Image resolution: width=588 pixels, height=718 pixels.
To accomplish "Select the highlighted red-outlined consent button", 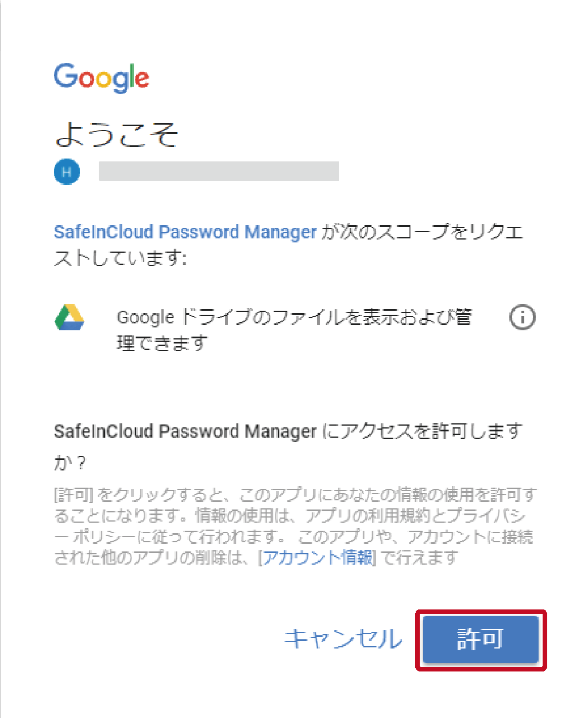I will point(480,639).
